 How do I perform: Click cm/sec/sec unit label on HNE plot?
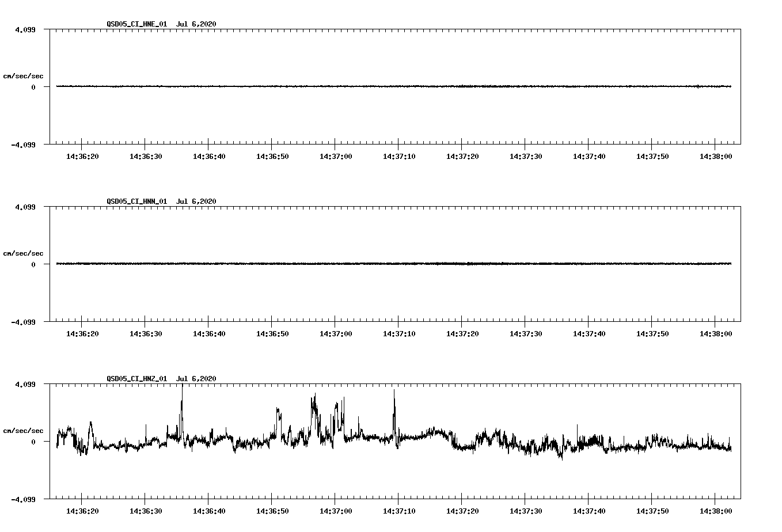click(23, 77)
